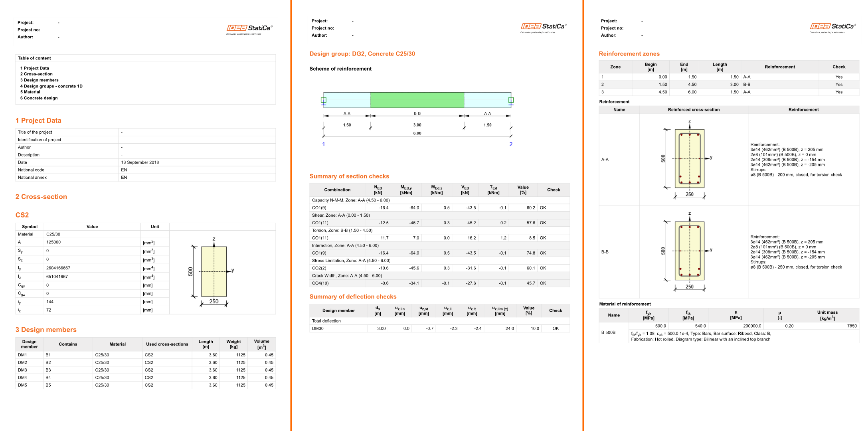Click the 'Summary of section checks' heading
This screenshot has height=431, width=868.
click(x=349, y=176)
